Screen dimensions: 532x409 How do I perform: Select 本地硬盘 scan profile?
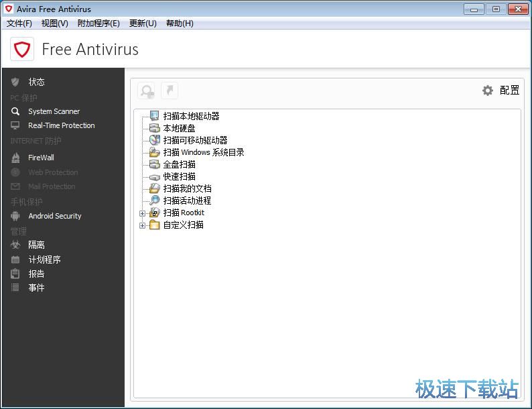[x=179, y=128]
